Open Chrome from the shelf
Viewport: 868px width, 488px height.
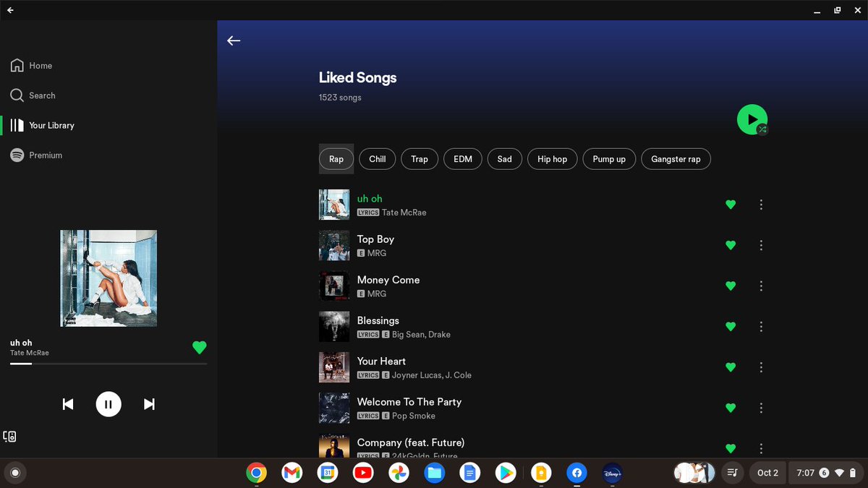(256, 473)
